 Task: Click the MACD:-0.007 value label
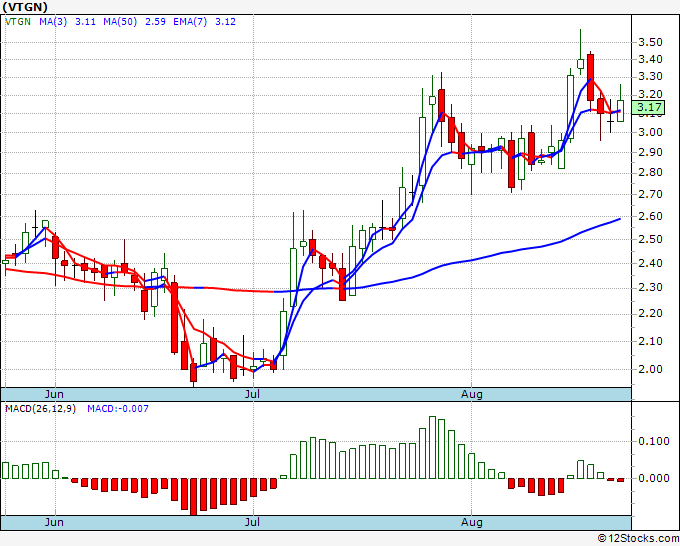[x=118, y=409]
